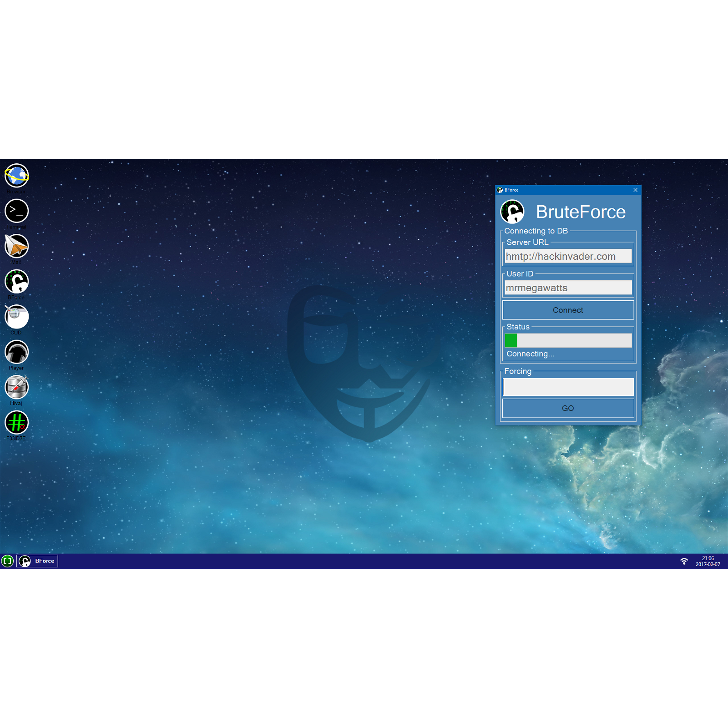728x728 pixels.
Task: Open the green start button on the taskbar
Action: 7,561
